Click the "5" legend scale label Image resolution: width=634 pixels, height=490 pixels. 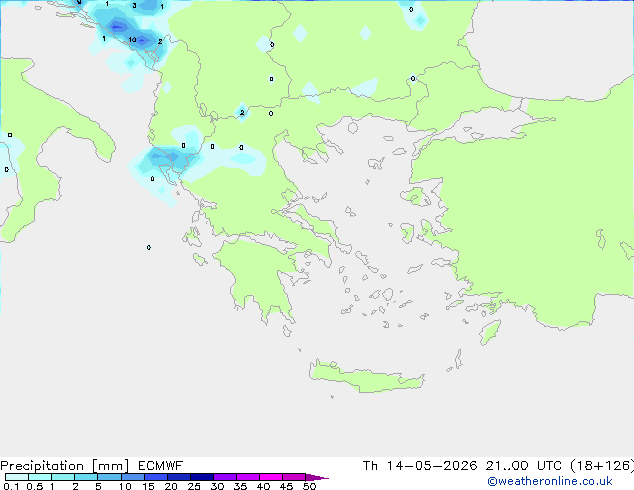pyautogui.click(x=98, y=486)
